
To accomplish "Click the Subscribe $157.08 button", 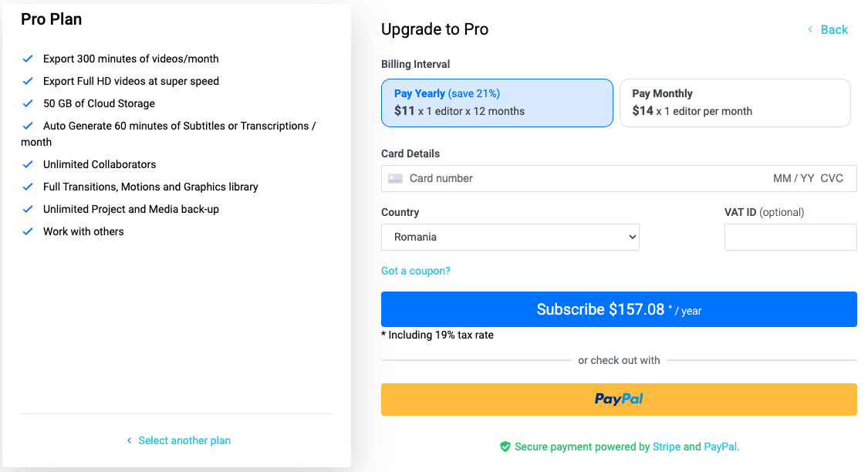I will pyautogui.click(x=619, y=309).
